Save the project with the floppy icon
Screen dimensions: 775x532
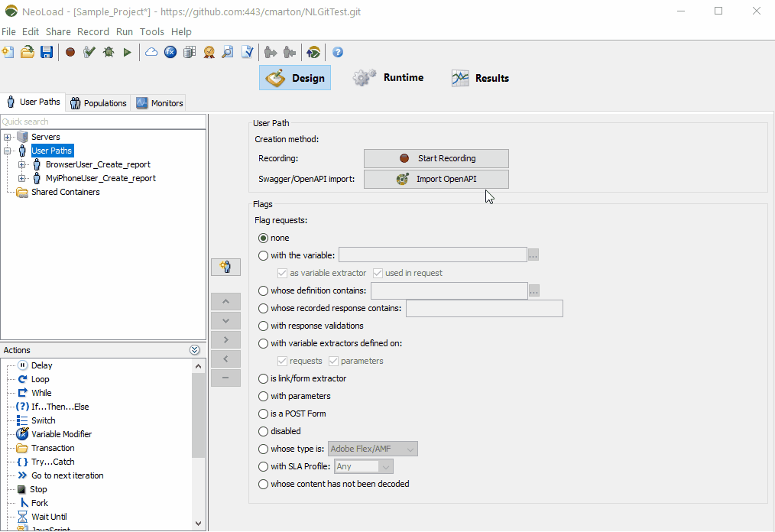[47, 52]
